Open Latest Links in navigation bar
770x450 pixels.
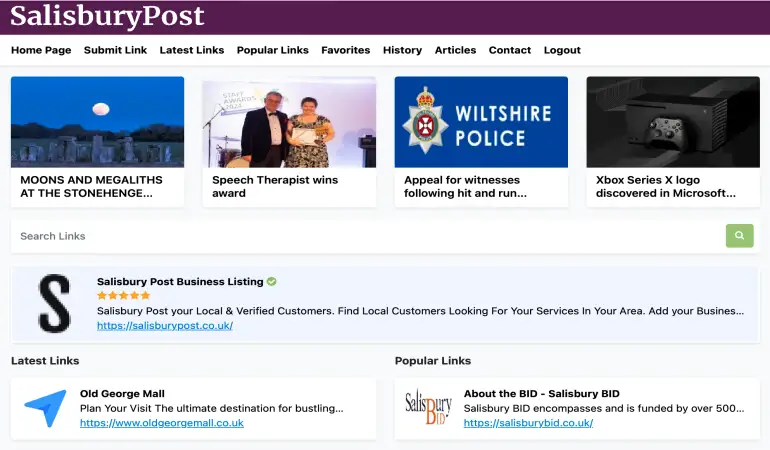[192, 50]
